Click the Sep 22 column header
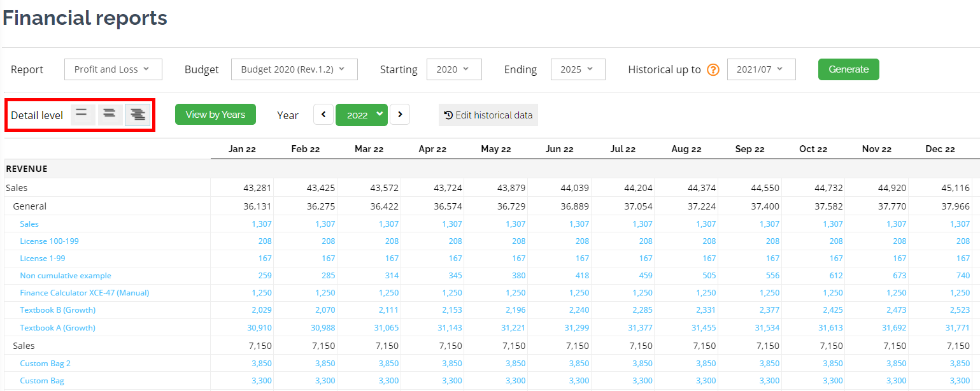Screen dimensions: 980x391 tap(750, 149)
